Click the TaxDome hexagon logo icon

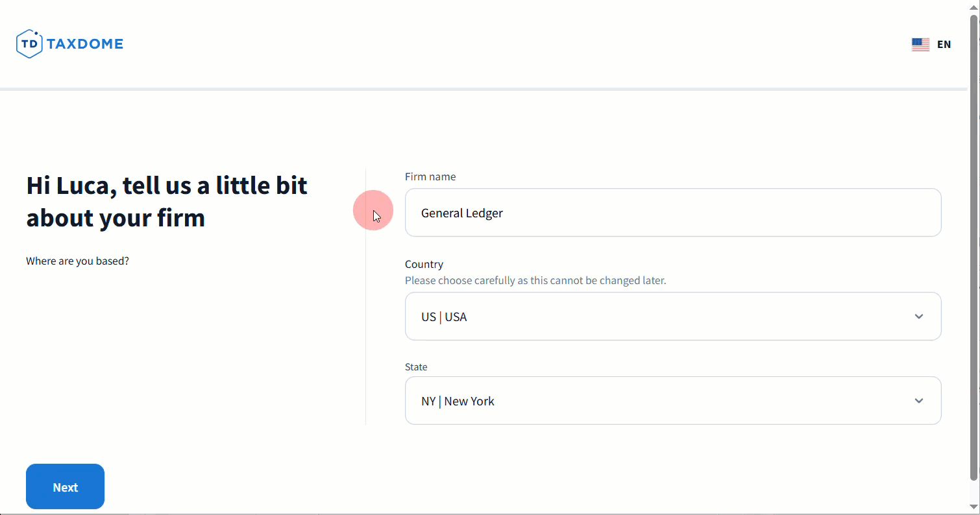point(29,43)
